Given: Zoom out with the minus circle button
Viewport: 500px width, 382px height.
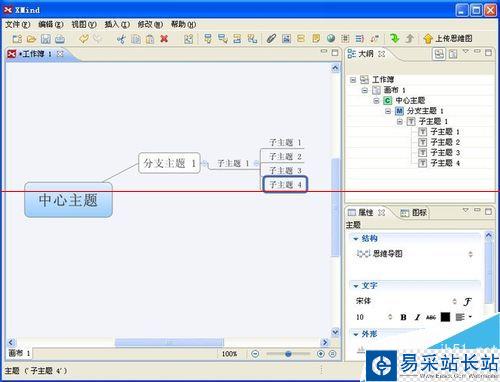Looking at the screenshot, I should pyautogui.click(x=255, y=354).
